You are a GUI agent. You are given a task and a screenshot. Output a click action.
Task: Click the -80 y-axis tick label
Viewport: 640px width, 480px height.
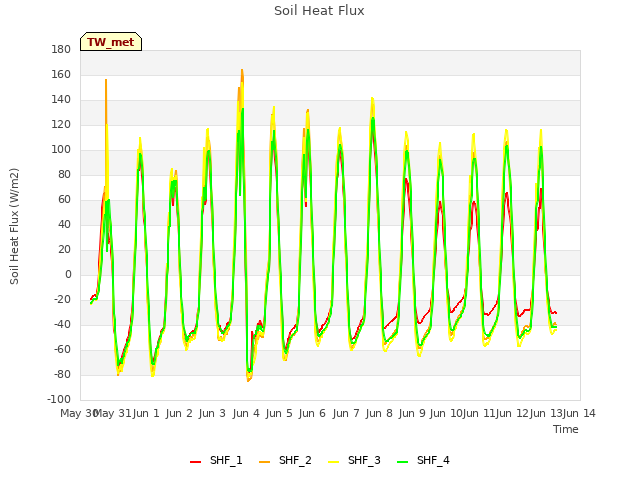pos(62,374)
